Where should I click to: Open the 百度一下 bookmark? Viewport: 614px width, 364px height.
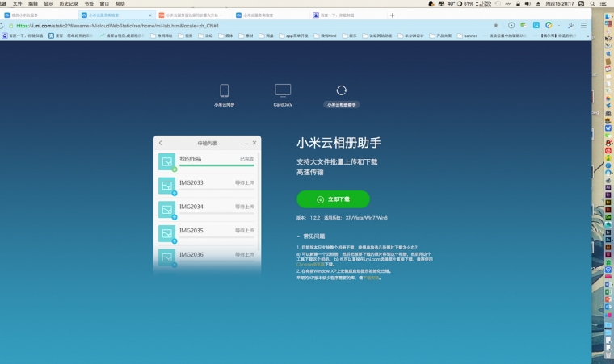click(x=21, y=36)
